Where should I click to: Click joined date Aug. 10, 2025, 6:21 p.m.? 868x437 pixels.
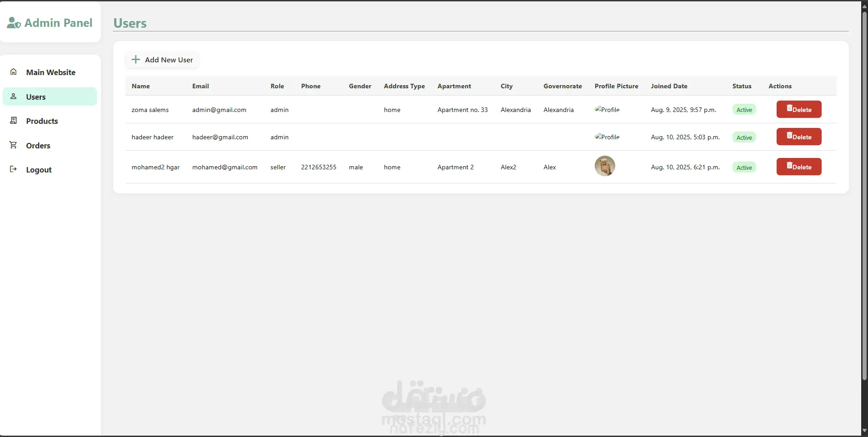click(685, 167)
